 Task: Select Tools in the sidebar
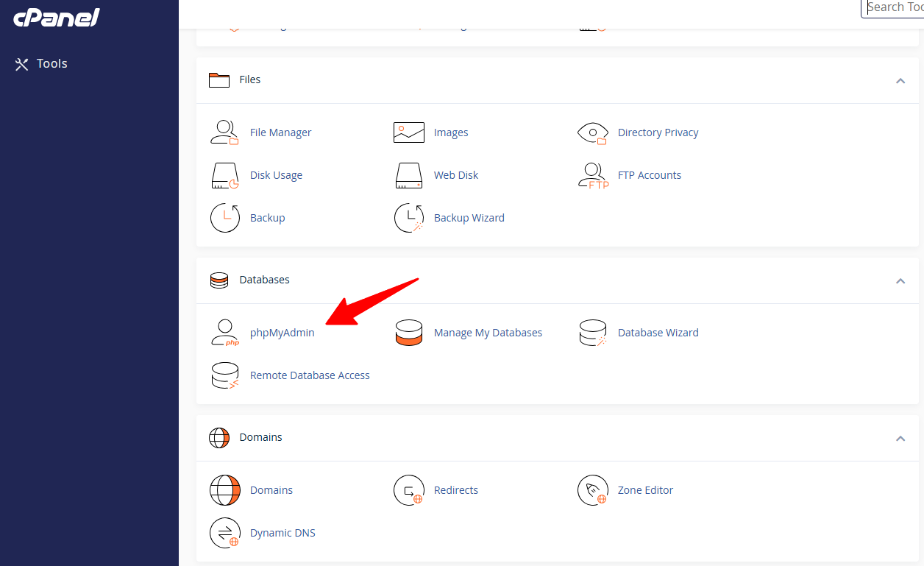(42, 64)
